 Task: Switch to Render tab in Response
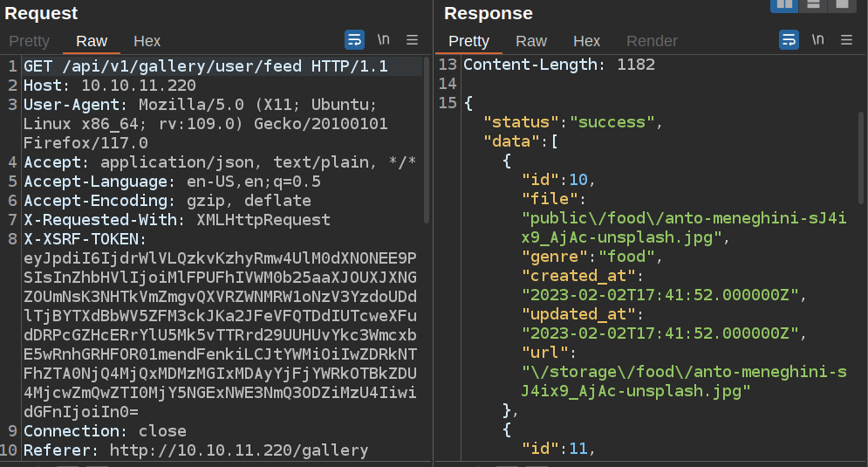652,41
